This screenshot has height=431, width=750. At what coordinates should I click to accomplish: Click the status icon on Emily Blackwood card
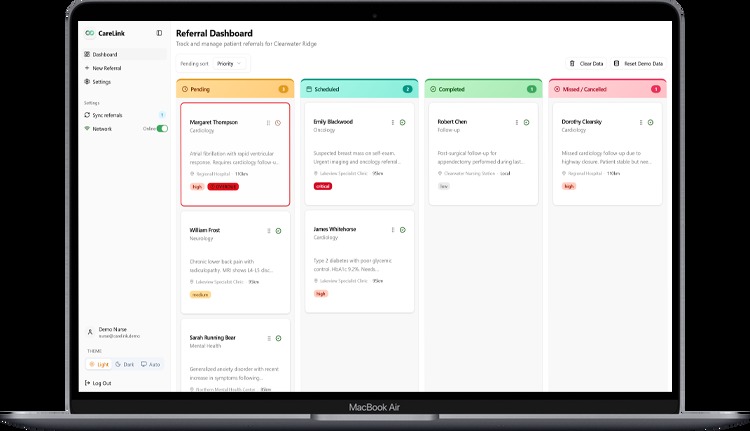(402, 122)
